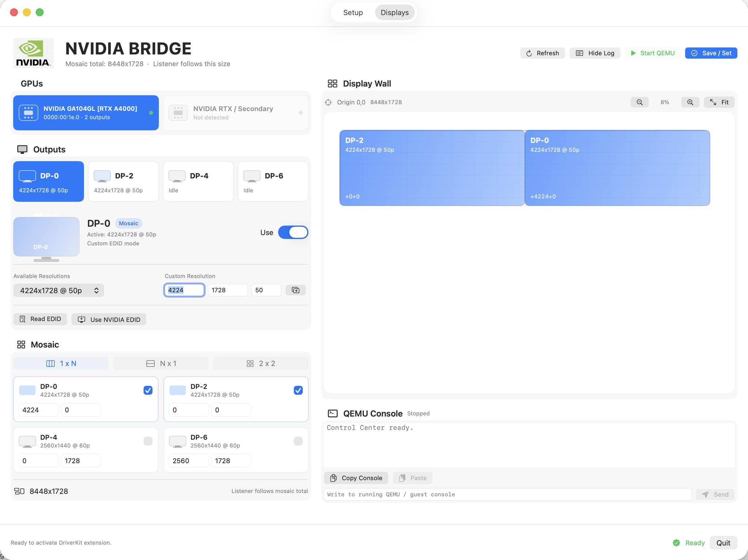Click the Secondary GPU chip icon
Screen dimensions: 748x560
pyautogui.click(x=178, y=113)
